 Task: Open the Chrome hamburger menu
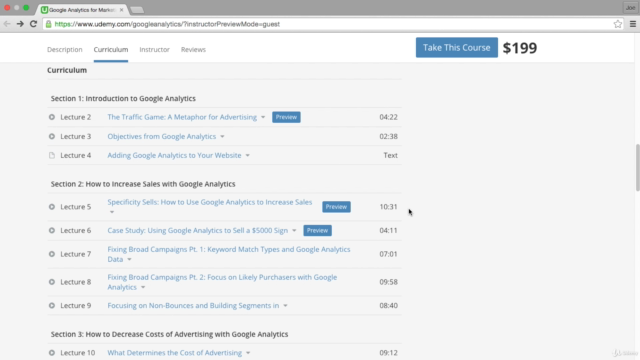(633, 24)
